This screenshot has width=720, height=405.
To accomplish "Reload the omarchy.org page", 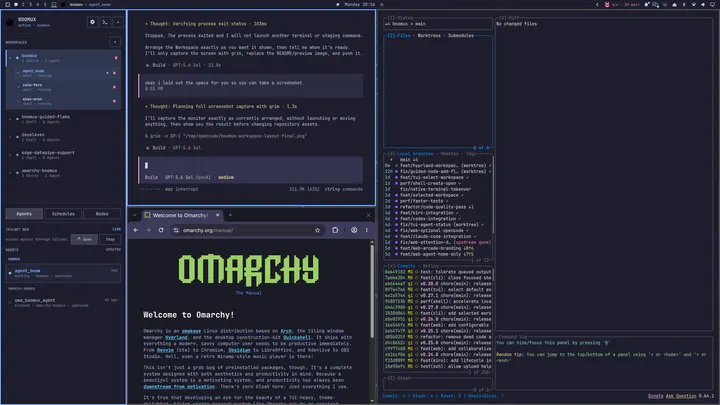I will [161, 230].
